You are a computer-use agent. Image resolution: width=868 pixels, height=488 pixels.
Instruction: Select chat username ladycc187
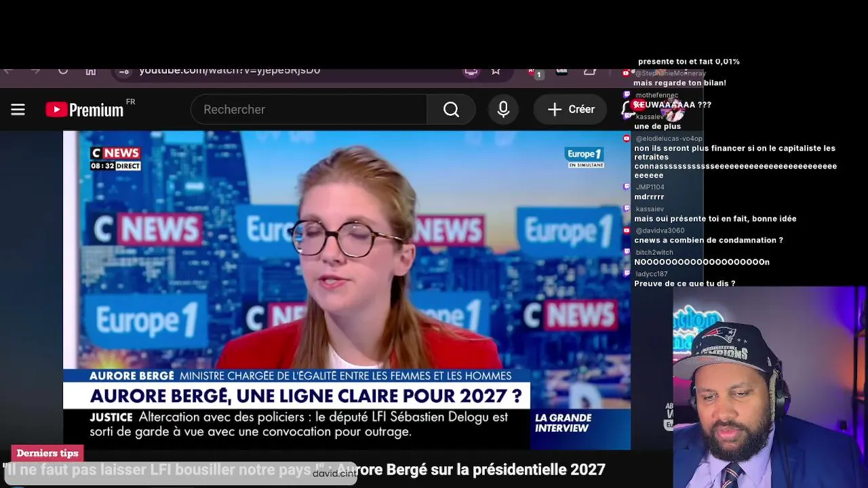click(652, 274)
